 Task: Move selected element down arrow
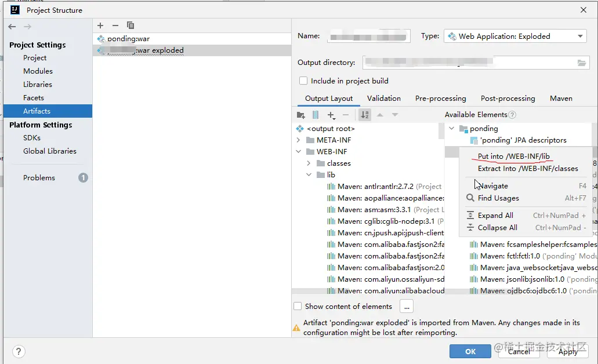pyautogui.click(x=395, y=115)
